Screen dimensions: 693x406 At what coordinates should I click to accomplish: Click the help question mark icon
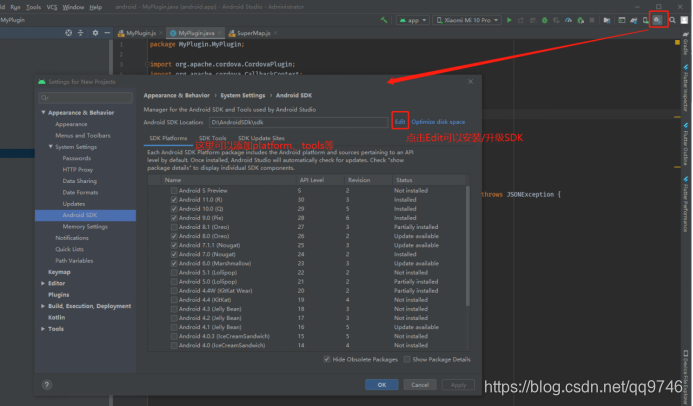[x=47, y=385]
